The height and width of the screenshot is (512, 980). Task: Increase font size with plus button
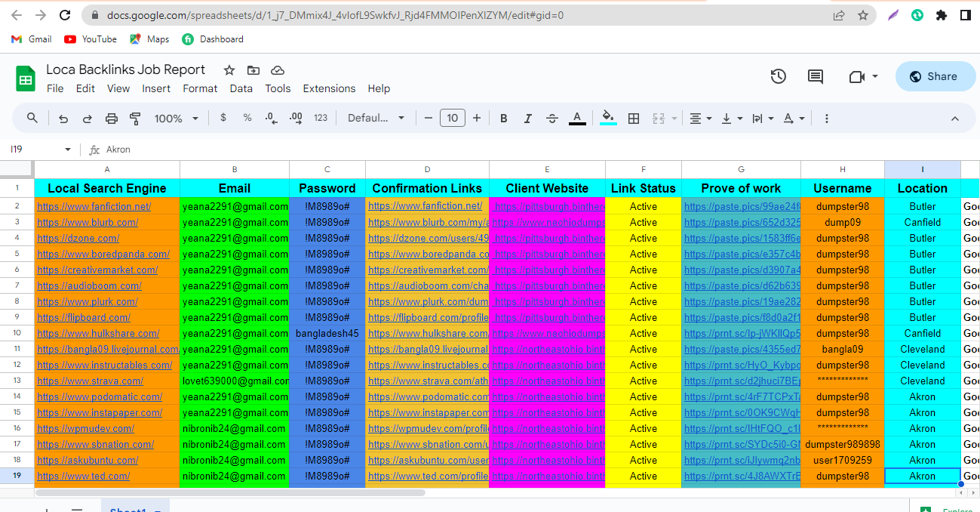coord(477,118)
